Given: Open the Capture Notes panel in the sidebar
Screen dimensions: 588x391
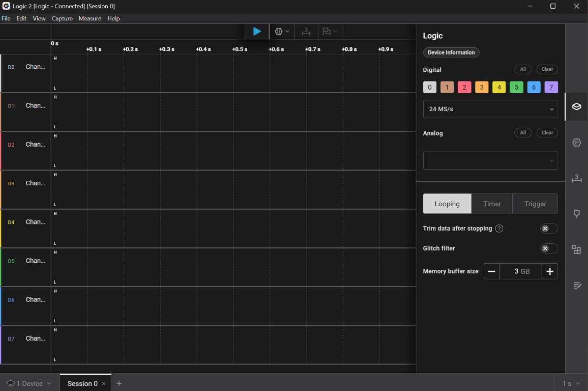Looking at the screenshot, I should [576, 285].
